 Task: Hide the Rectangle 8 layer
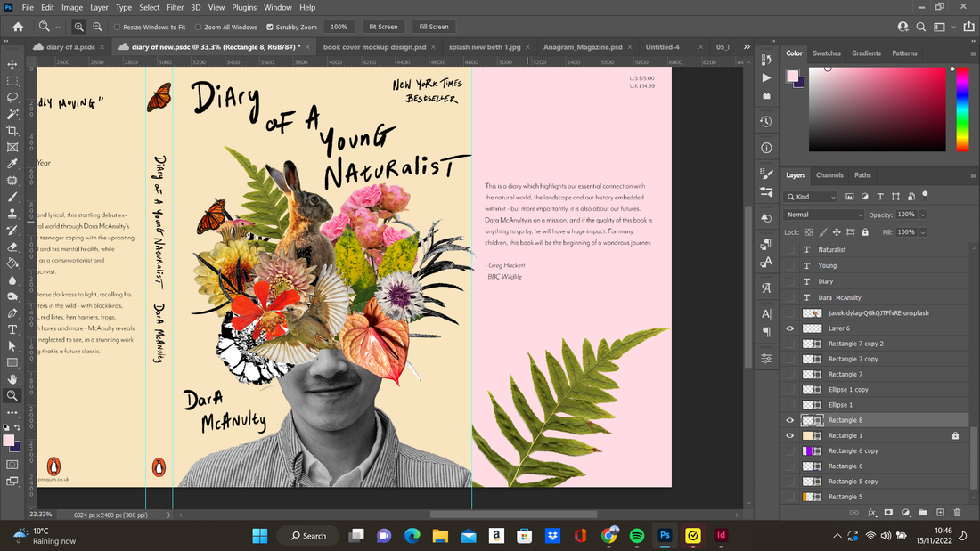790,420
